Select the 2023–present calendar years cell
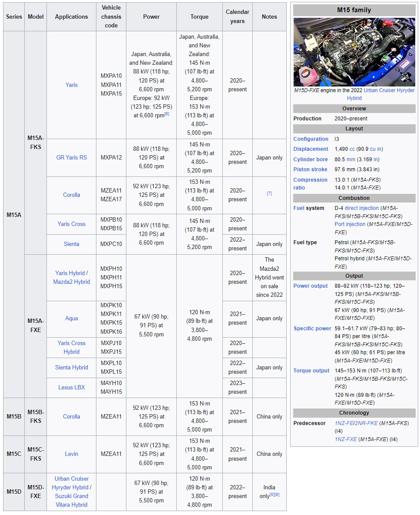The width and height of the screenshot is (420, 515). click(238, 388)
